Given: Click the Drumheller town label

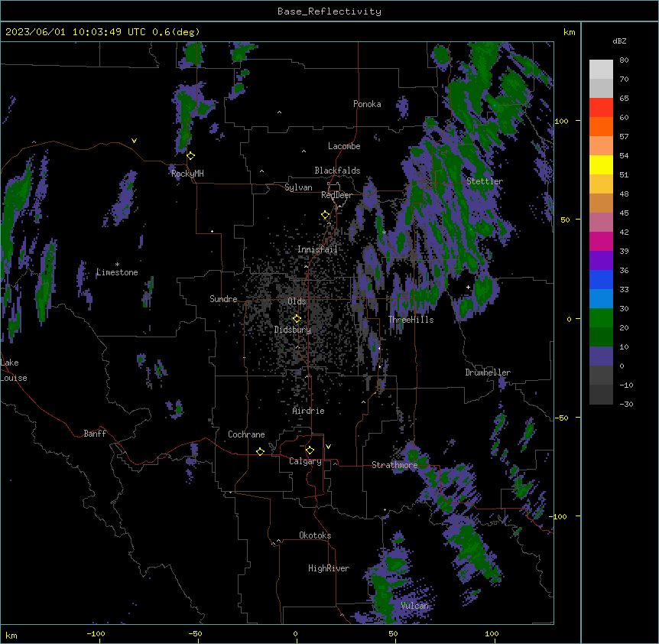Looking at the screenshot, I should (488, 372).
